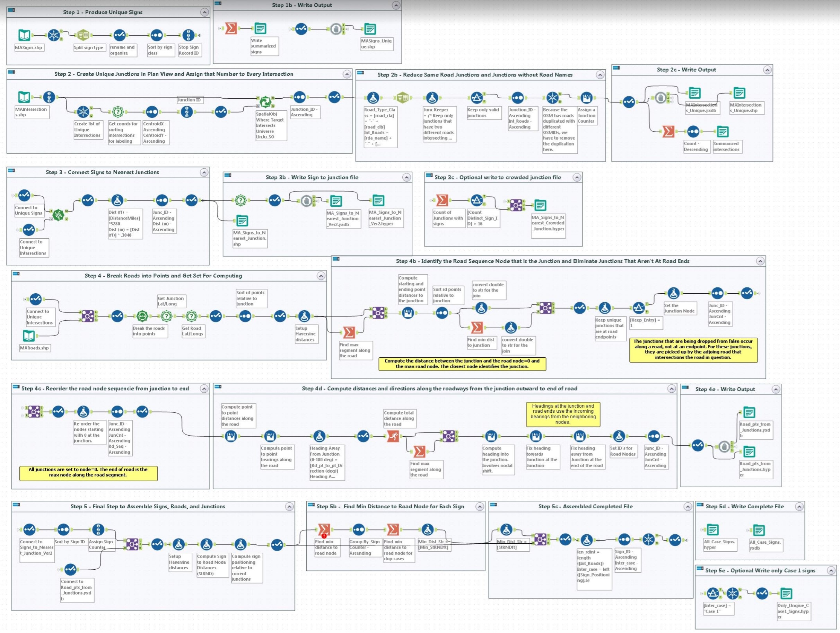
Task: Collapse Step 5 Final Step container
Action: 289,507
